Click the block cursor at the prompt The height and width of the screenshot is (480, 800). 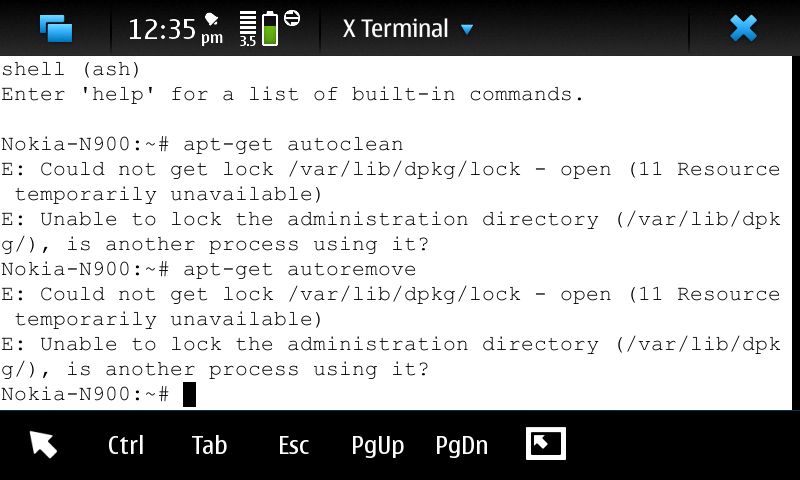tap(189, 394)
